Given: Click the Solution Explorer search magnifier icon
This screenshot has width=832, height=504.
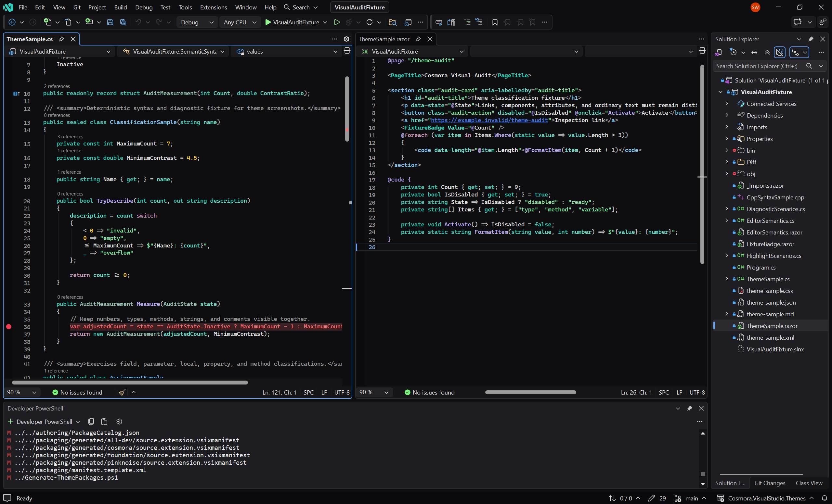Looking at the screenshot, I should pyautogui.click(x=809, y=66).
